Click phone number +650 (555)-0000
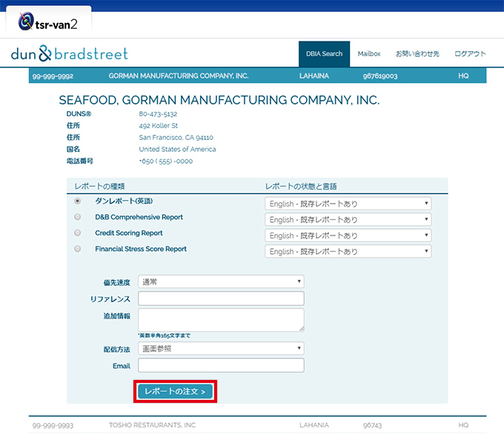 tap(166, 161)
